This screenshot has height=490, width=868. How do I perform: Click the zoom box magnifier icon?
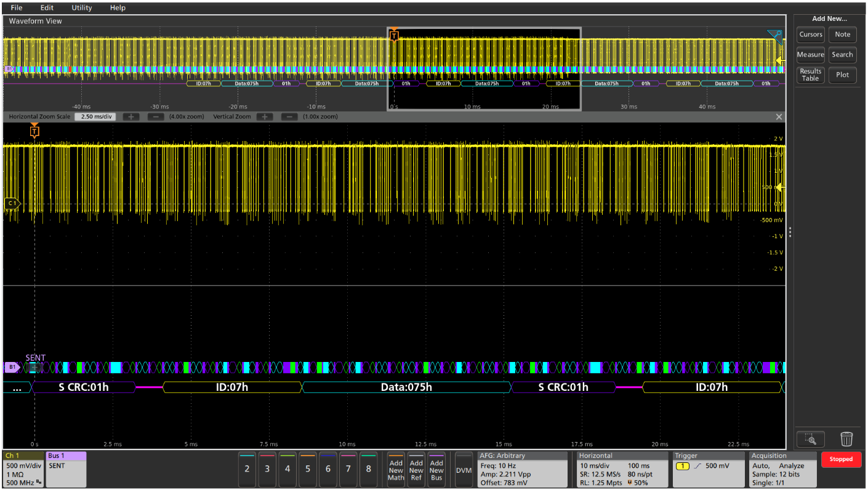pos(811,439)
